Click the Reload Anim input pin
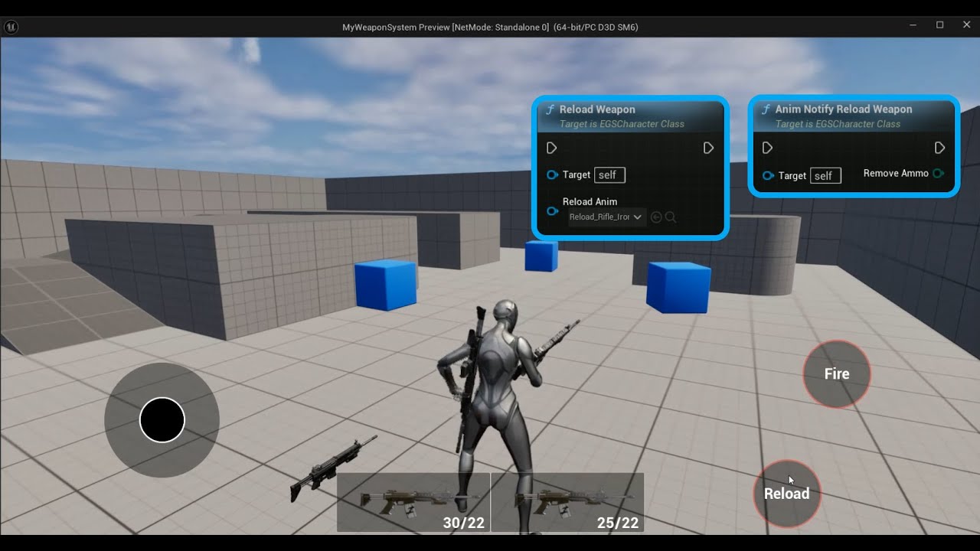 552,210
